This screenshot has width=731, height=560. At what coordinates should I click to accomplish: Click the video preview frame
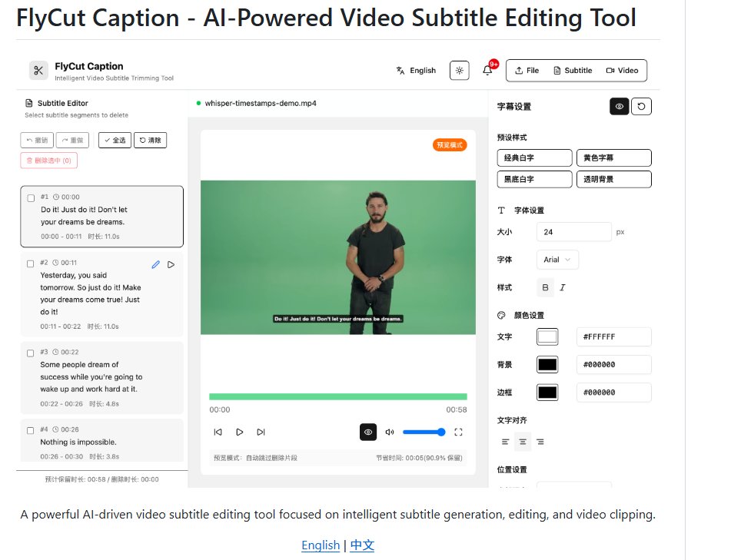[x=338, y=257]
